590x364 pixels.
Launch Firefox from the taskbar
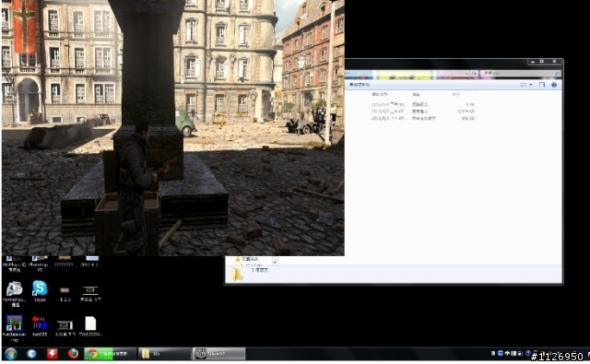pyautogui.click(x=73, y=354)
